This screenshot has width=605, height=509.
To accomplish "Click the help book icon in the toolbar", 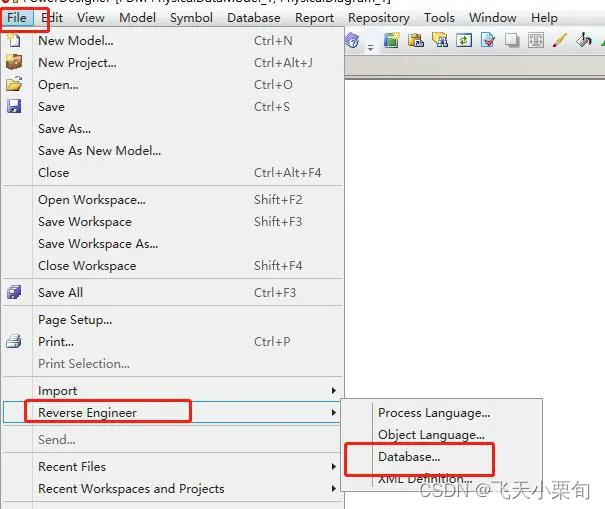I will point(352,41).
